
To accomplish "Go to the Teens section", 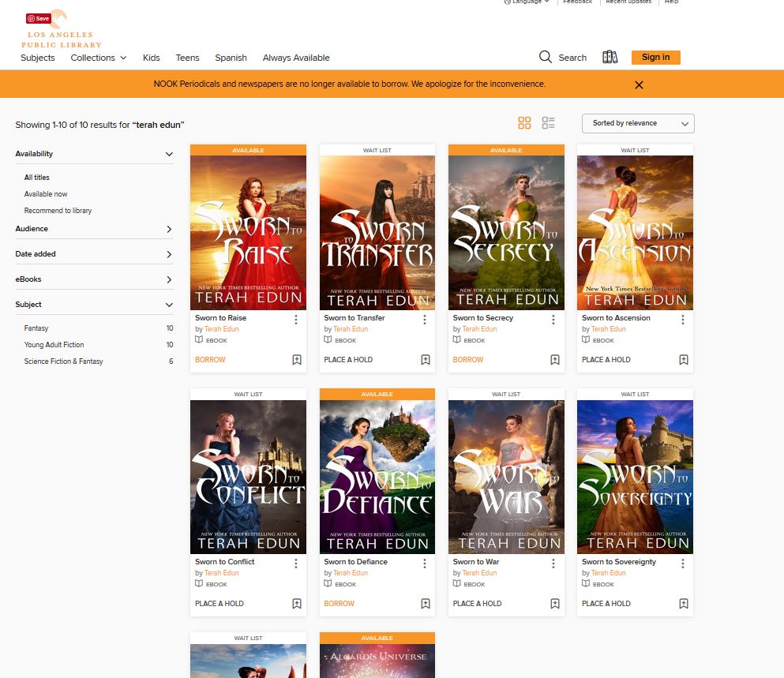I will 187,58.
